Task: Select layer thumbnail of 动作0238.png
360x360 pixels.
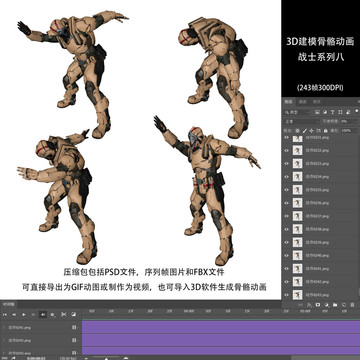Action: pos(297,229)
